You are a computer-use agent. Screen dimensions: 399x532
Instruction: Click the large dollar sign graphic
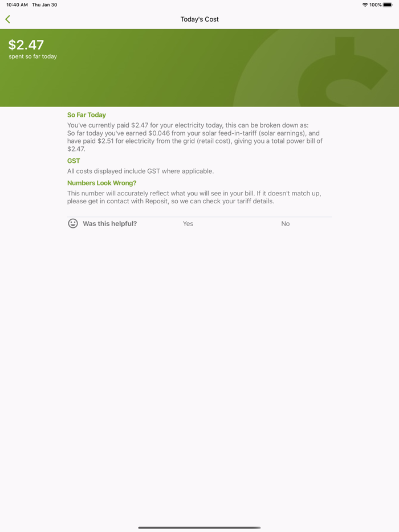coord(343,72)
